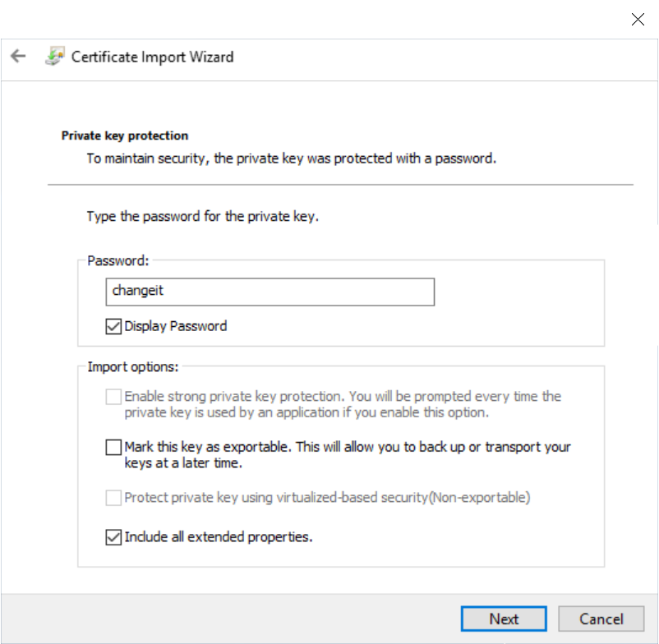
Task: Click the Private key protection heading
Action: pyautogui.click(x=125, y=136)
